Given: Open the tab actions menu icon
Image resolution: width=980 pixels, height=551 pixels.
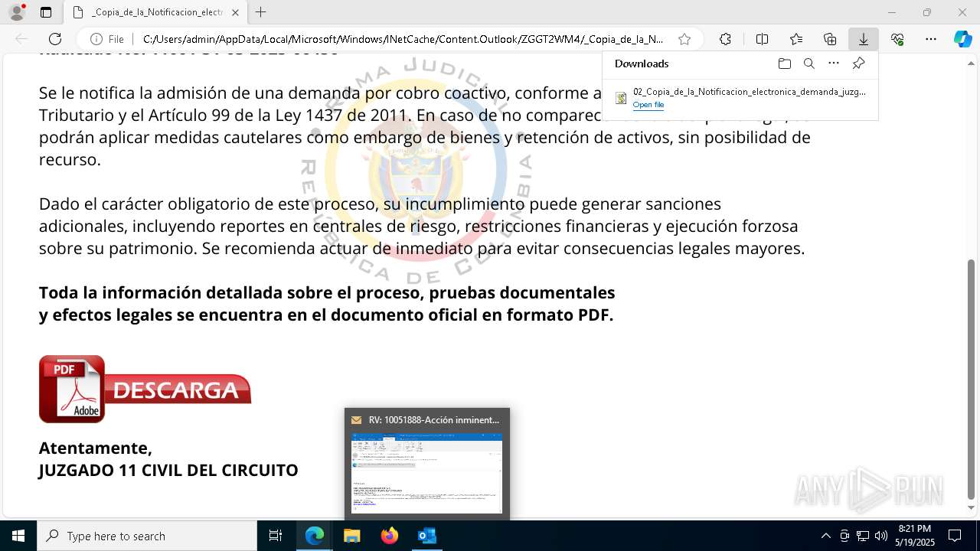Looking at the screenshot, I should tap(46, 12).
